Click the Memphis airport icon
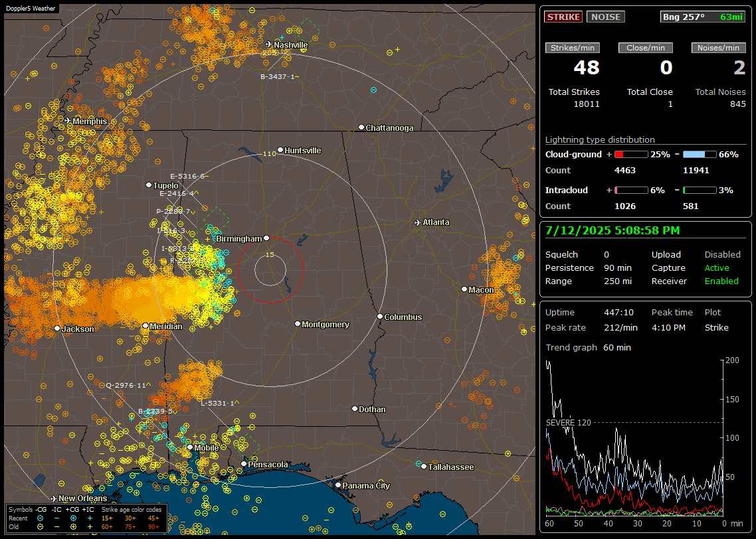 coord(68,120)
